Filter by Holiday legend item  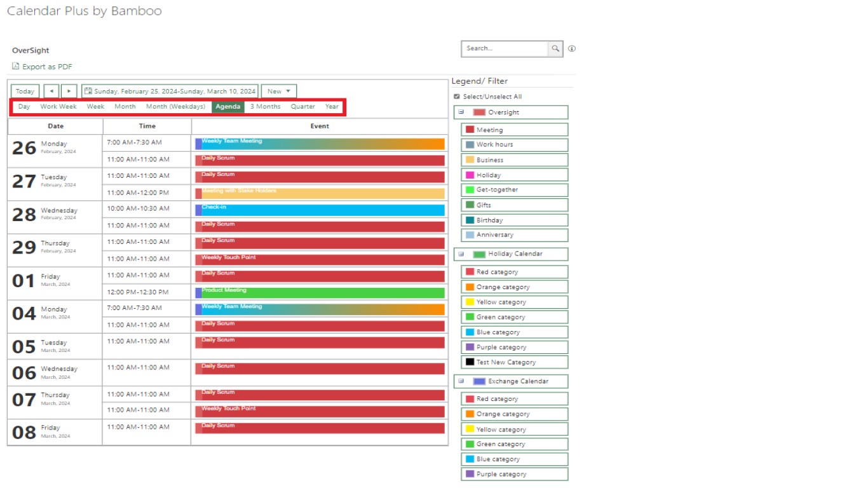(x=515, y=175)
